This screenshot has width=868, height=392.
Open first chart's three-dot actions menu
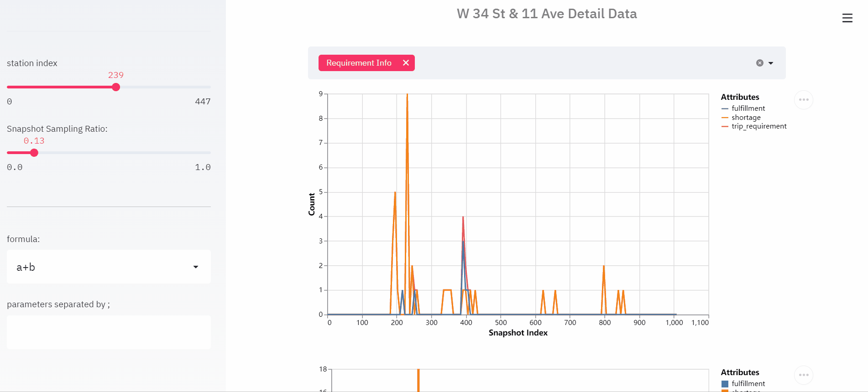click(804, 100)
